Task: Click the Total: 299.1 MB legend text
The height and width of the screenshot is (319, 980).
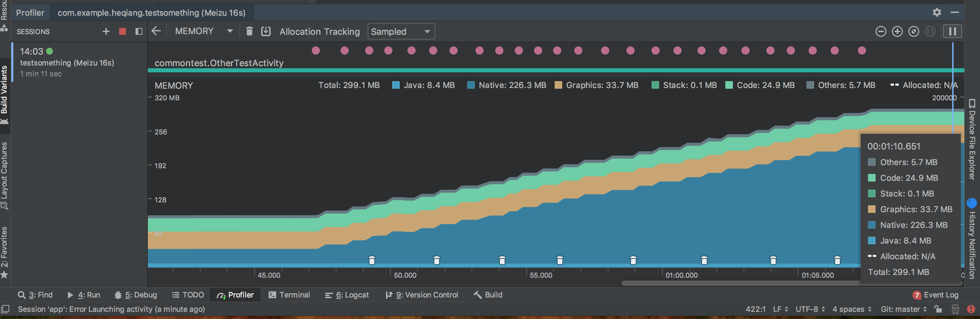Action: tap(349, 85)
